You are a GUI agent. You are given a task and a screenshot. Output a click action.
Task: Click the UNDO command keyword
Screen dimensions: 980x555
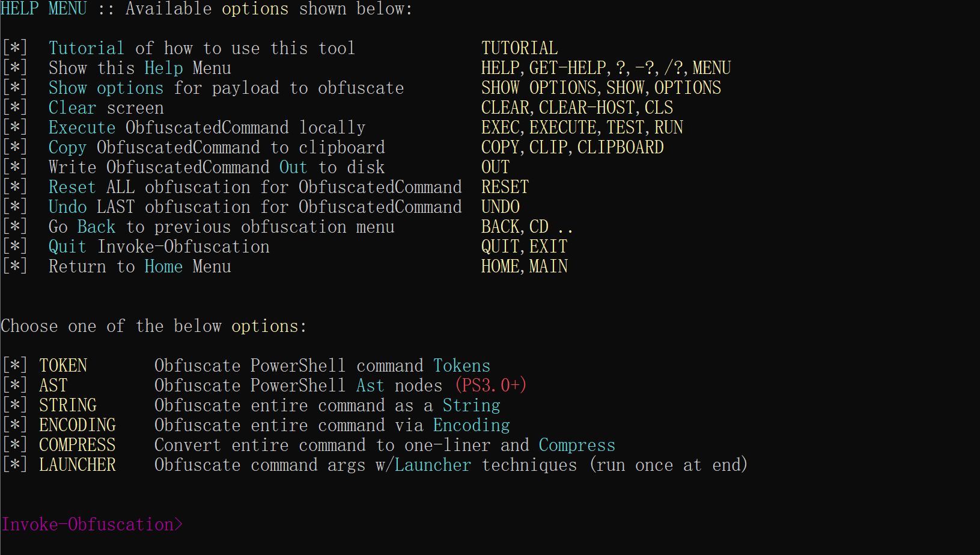tap(501, 207)
